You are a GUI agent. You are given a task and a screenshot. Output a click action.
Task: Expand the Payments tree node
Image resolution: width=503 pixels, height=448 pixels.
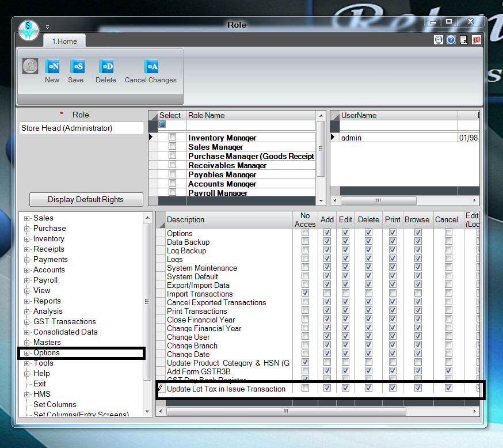click(x=26, y=260)
